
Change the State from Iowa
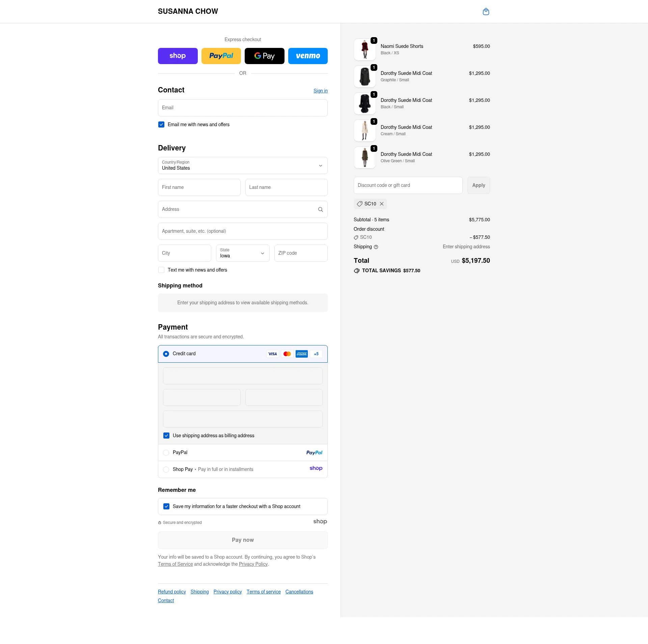243,253
